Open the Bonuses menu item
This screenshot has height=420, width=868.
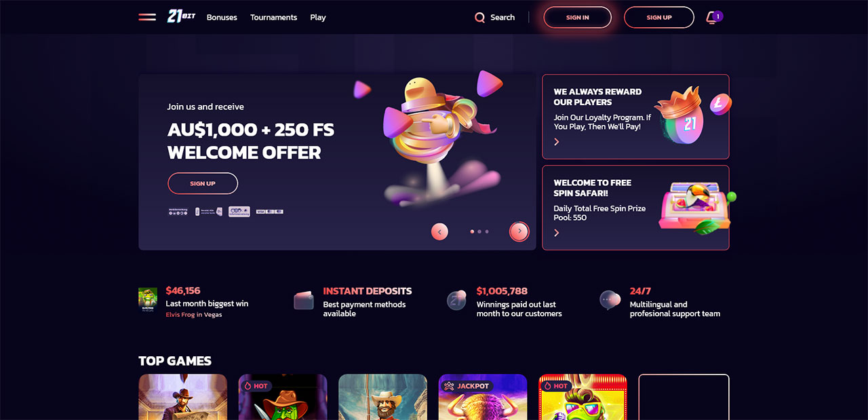(222, 18)
